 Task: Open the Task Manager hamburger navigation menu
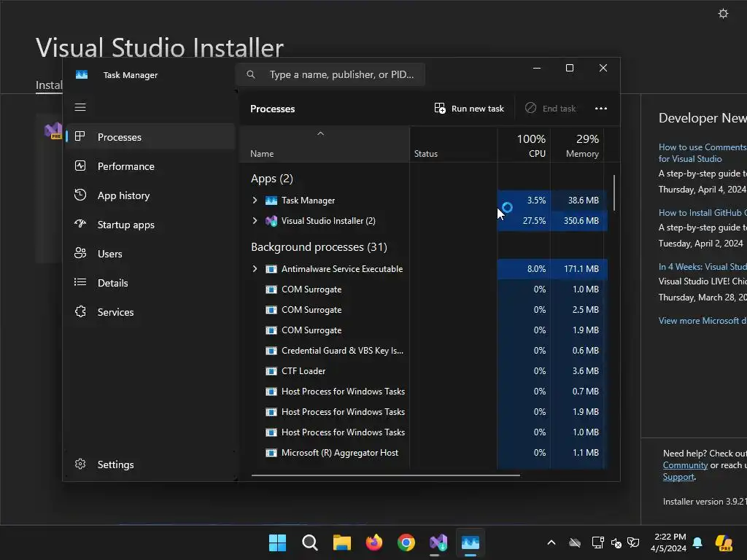80,108
